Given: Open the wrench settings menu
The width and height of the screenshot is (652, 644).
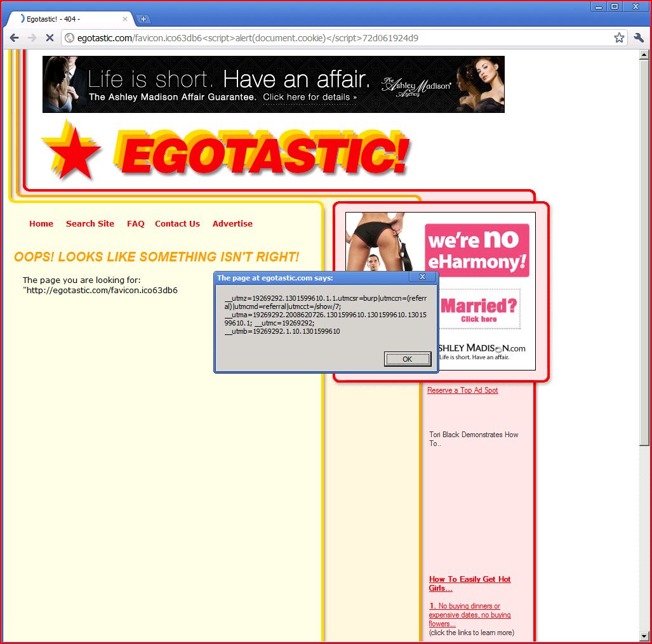Looking at the screenshot, I should coord(639,38).
